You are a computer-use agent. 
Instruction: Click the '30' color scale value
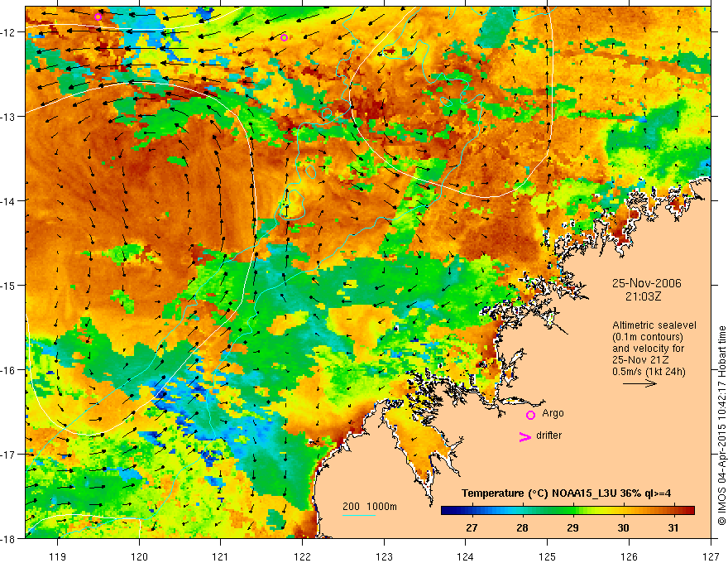(623, 527)
